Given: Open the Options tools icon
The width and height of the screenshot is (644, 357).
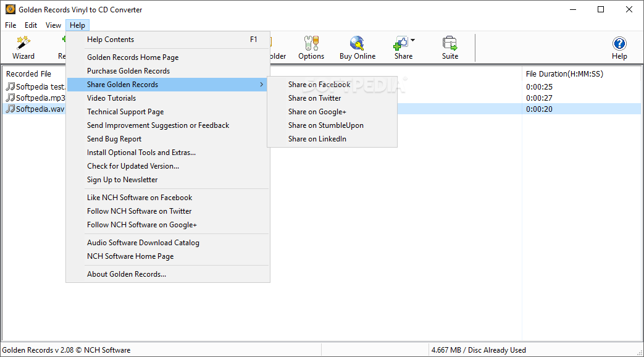Looking at the screenshot, I should [311, 43].
